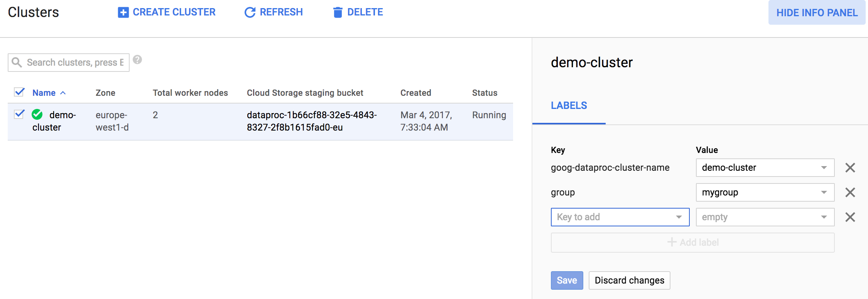Open the empty value dropdown
Viewport: 868px width, 299px height.
coord(824,217)
